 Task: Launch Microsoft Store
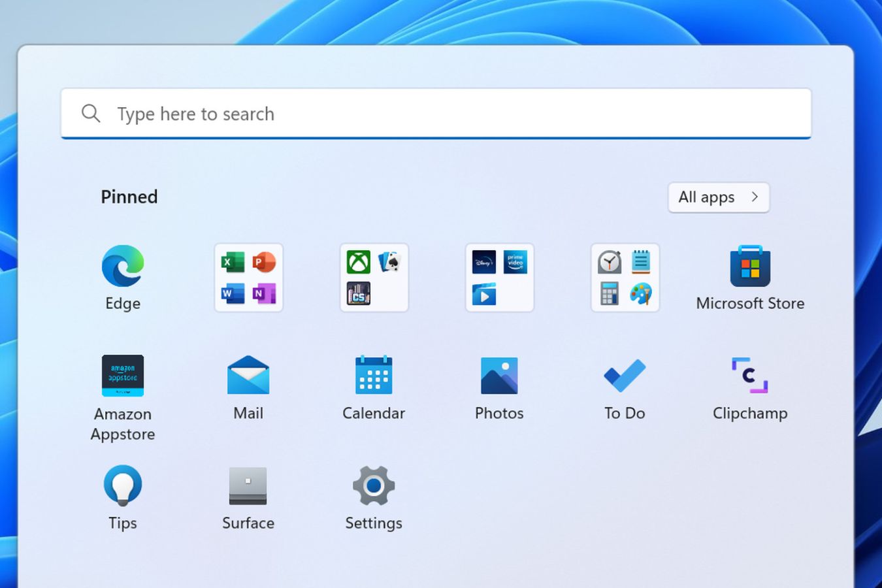click(750, 267)
